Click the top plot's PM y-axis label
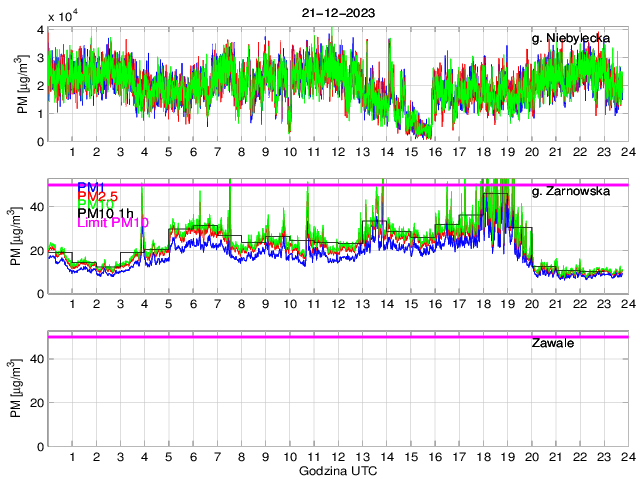 22,86
